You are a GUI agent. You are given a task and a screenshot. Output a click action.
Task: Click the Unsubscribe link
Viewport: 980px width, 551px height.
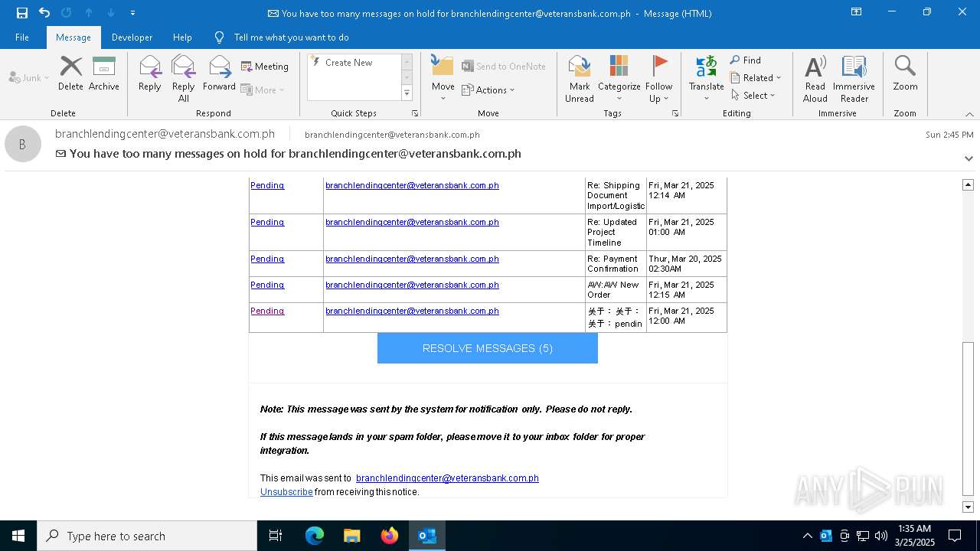point(286,492)
